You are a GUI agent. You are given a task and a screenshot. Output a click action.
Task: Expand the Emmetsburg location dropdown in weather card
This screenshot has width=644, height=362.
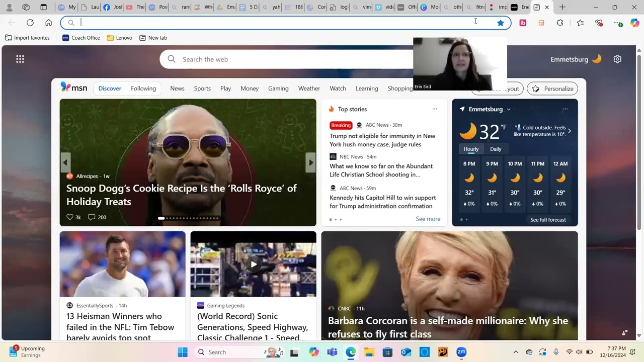(509, 109)
